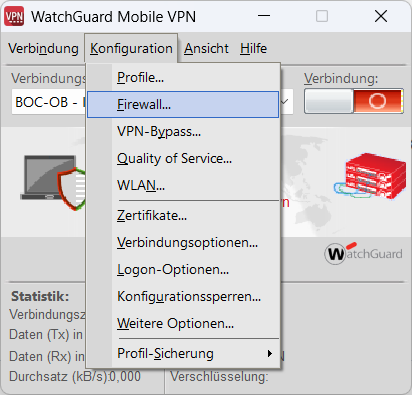Click the WatchGuard VPN app icon in title bar
This screenshot has height=395, width=412.
tap(14, 16)
